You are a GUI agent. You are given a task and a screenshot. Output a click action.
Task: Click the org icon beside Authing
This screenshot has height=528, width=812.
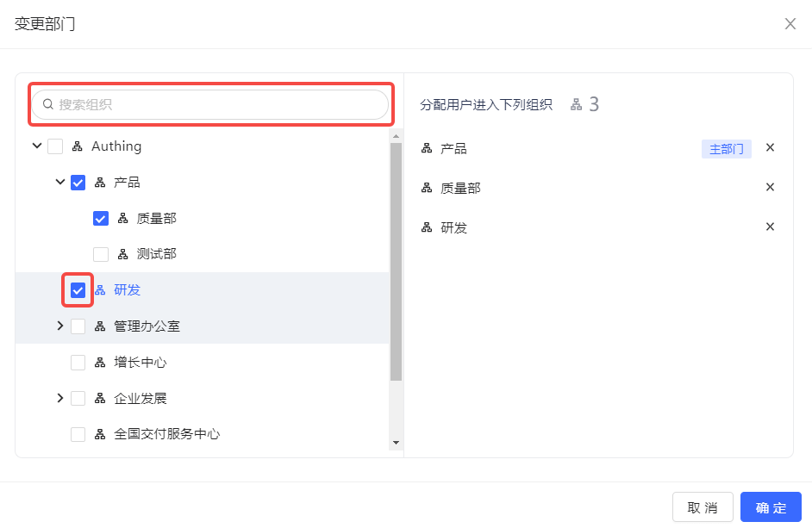(78, 146)
